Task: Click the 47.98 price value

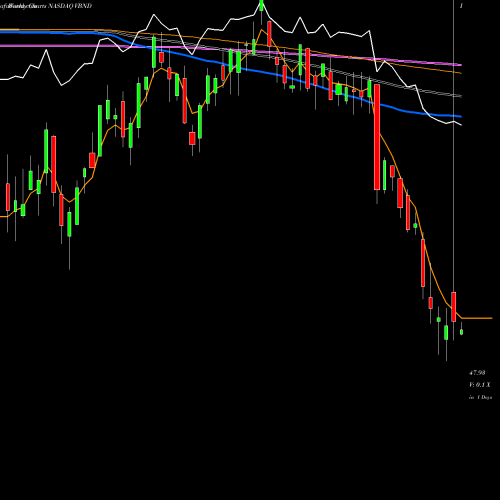Action: (x=477, y=373)
